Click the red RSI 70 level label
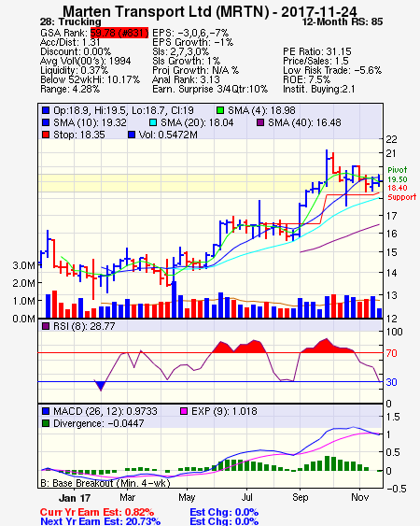 pyautogui.click(x=391, y=353)
